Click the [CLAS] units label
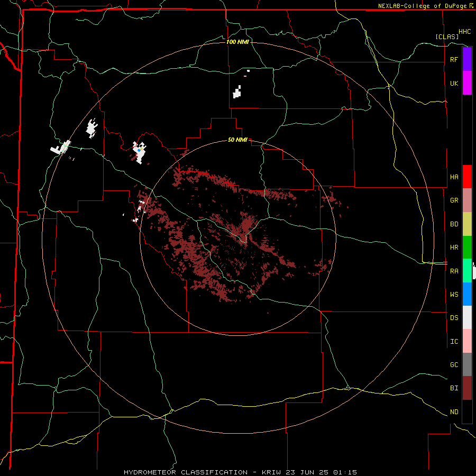 pyautogui.click(x=447, y=36)
